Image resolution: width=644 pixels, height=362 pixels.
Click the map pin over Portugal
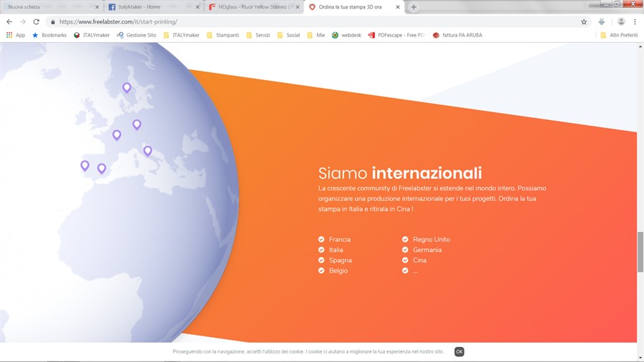click(x=84, y=165)
